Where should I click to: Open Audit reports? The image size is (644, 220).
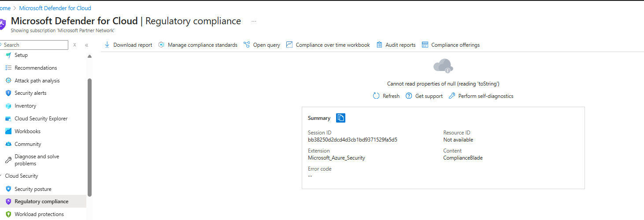tap(396, 45)
